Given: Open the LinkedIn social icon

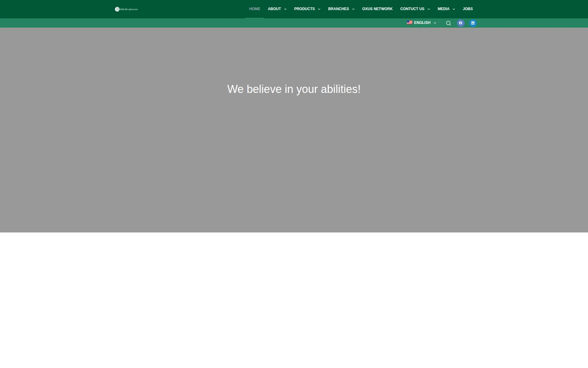Looking at the screenshot, I should click(x=473, y=23).
